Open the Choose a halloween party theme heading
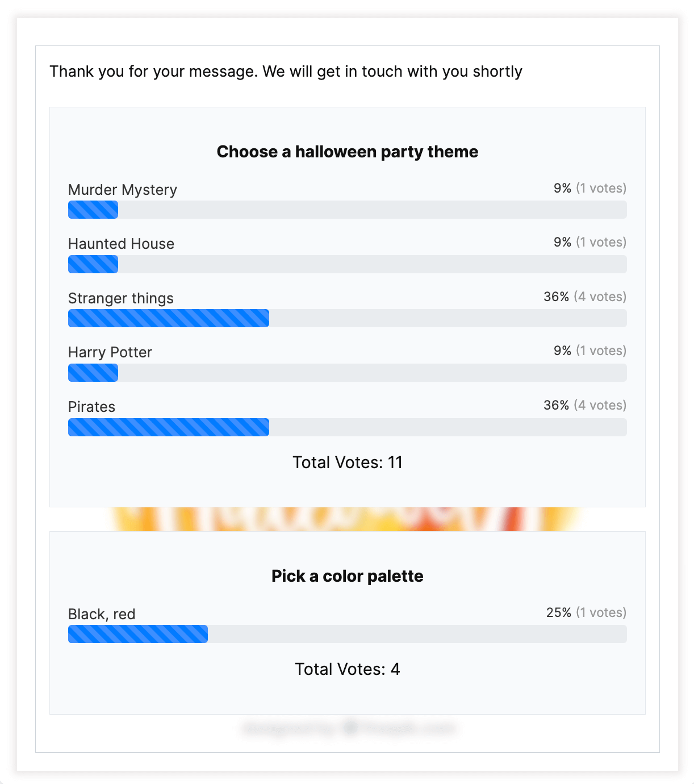This screenshot has width=694, height=784. (x=347, y=152)
